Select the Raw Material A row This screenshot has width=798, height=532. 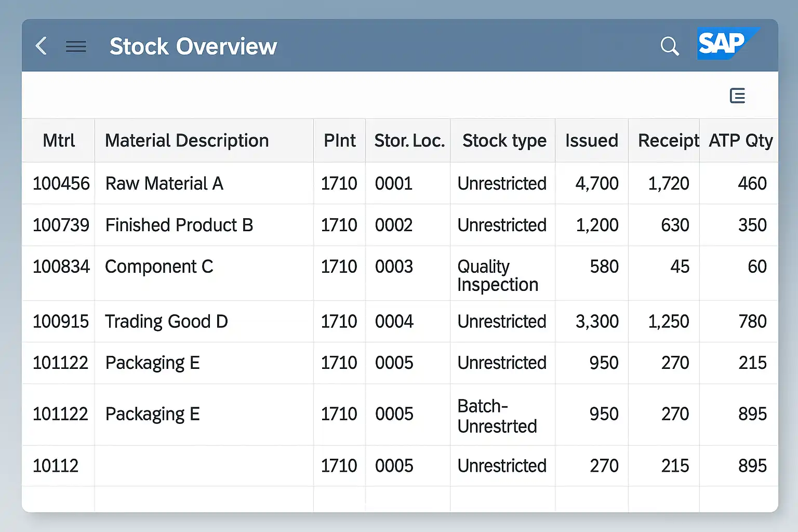coord(164,183)
